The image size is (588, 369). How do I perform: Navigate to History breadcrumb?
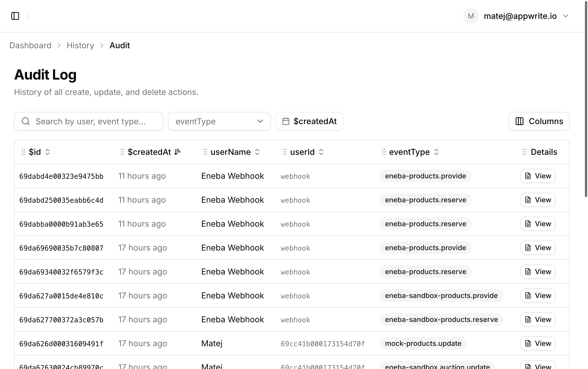tap(80, 45)
